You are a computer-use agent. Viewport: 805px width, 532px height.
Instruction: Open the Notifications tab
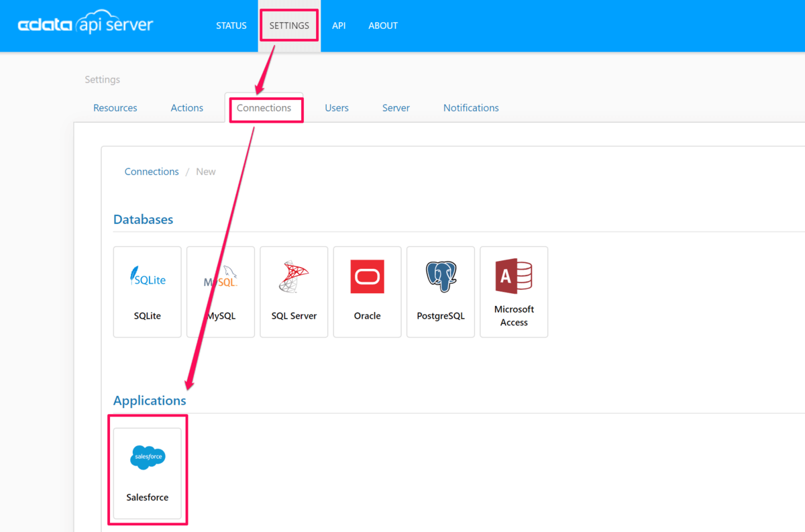pos(471,108)
